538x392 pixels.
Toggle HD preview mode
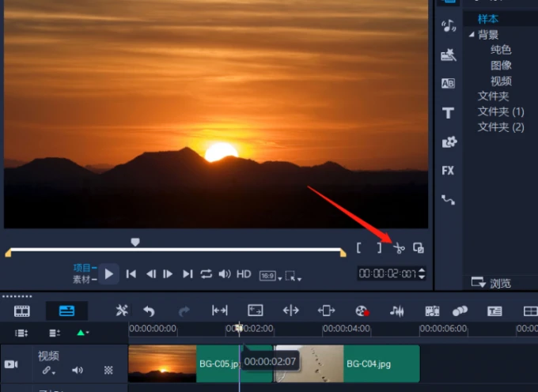pos(244,274)
